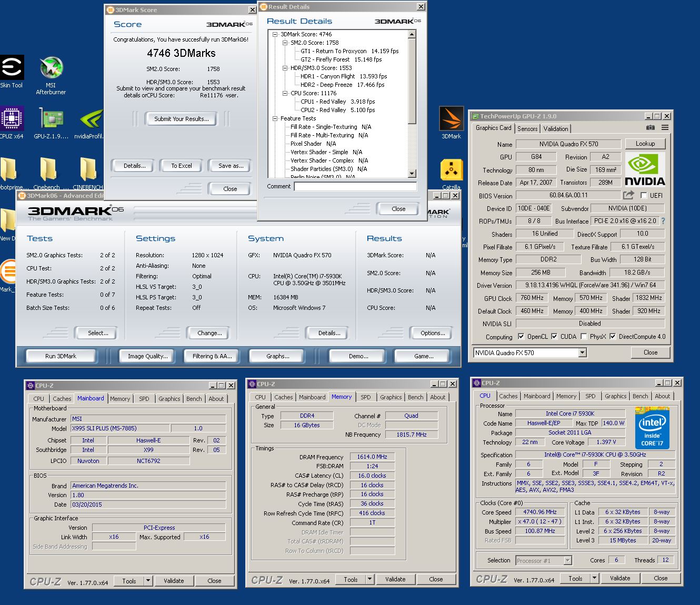Click the Change settings button
This screenshot has height=605, width=700.
(209, 333)
